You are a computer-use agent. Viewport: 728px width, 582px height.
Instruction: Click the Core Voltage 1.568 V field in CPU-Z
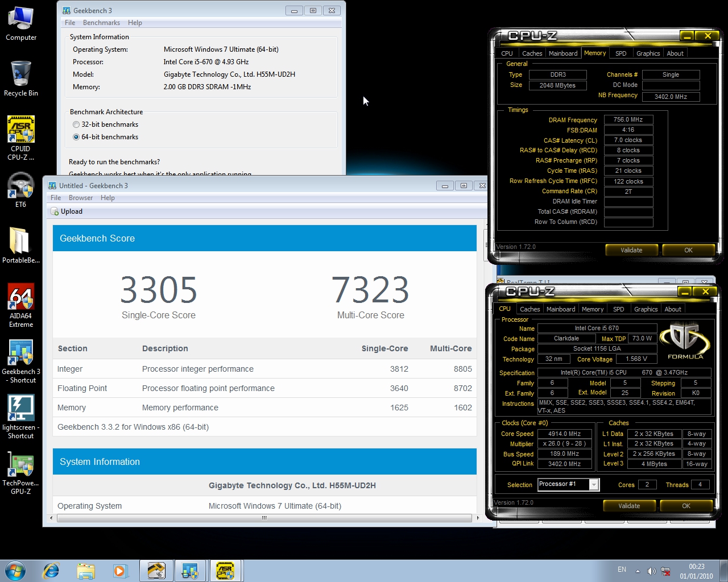(x=636, y=359)
